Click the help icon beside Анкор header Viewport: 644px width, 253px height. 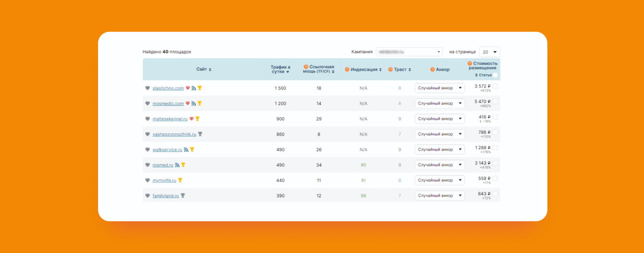tap(433, 69)
